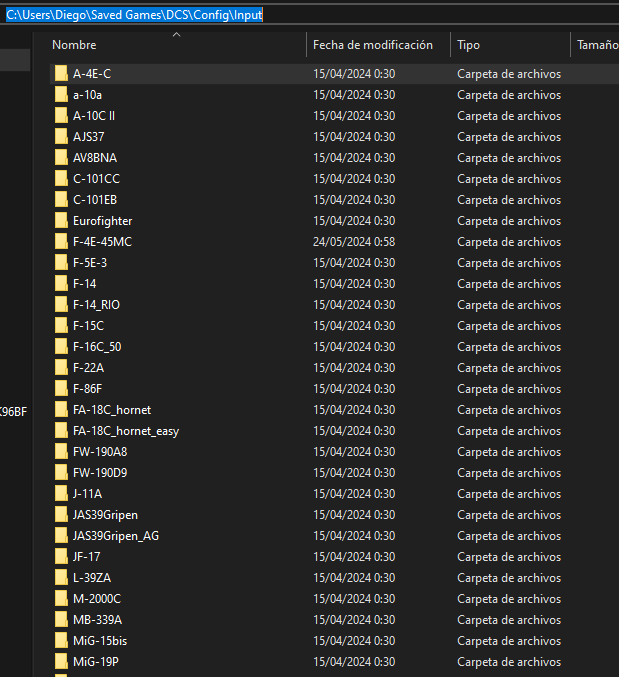Screen dimensions: 619x677
Task: Click the F-16C_50 folder icon
Action: pos(61,347)
